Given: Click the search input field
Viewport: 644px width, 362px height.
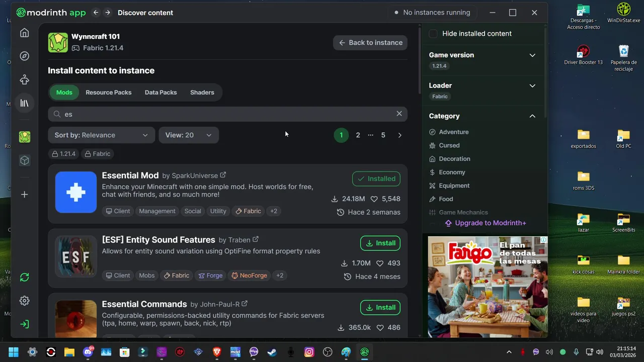Looking at the screenshot, I should click(x=227, y=114).
